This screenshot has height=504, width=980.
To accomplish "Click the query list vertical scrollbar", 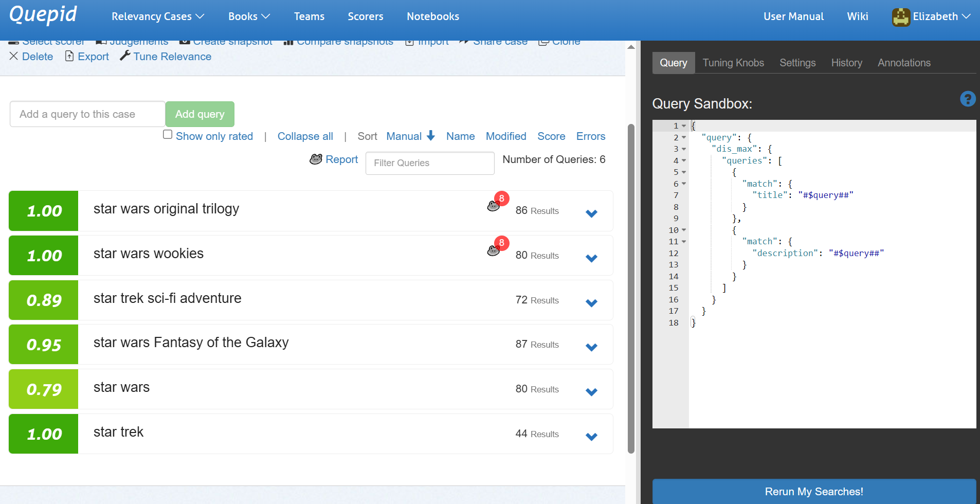I will (631, 288).
